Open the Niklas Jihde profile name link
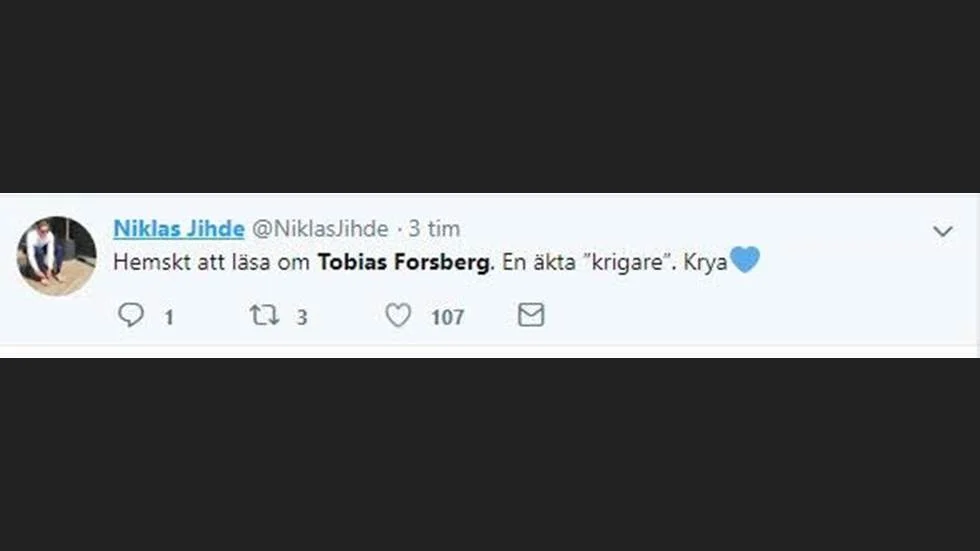 tap(179, 229)
